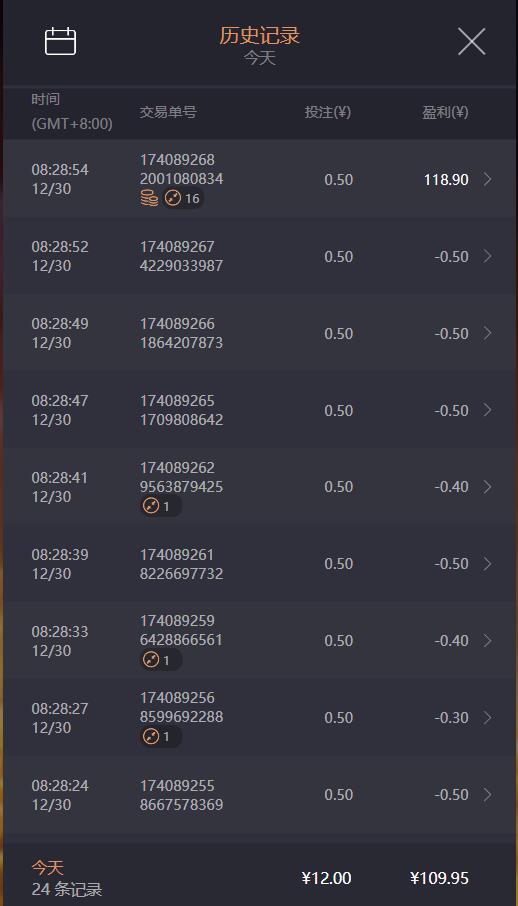The image size is (518, 906).
Task: Click the free spin badge in the 08:28:27 record
Action: pyautogui.click(x=161, y=737)
